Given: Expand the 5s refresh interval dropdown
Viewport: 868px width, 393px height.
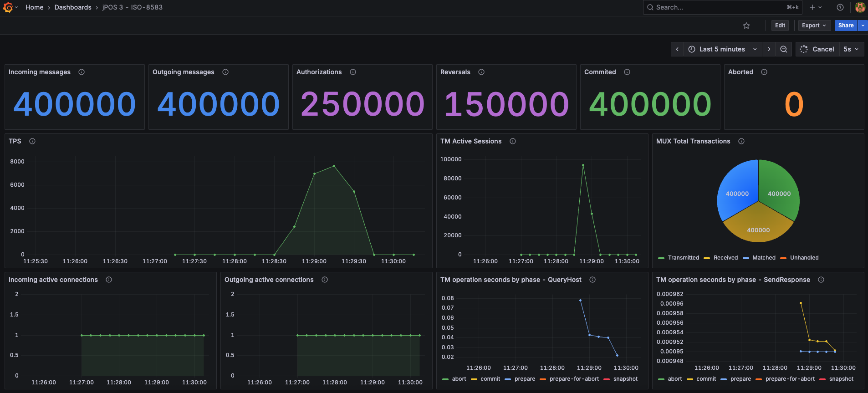Looking at the screenshot, I should pyautogui.click(x=851, y=49).
